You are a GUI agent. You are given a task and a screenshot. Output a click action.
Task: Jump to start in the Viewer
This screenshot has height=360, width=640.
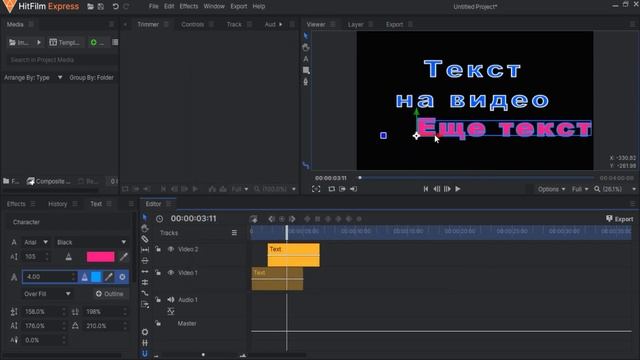click(x=426, y=189)
